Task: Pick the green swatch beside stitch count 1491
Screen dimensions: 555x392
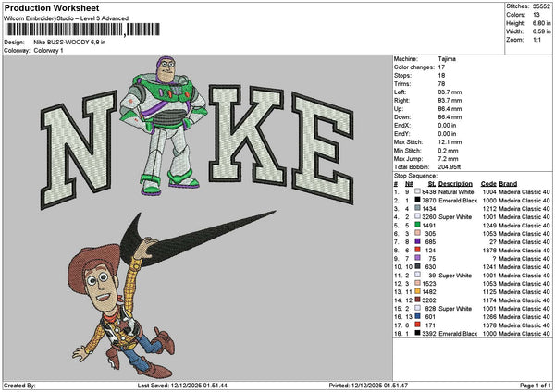Action: tap(417, 225)
